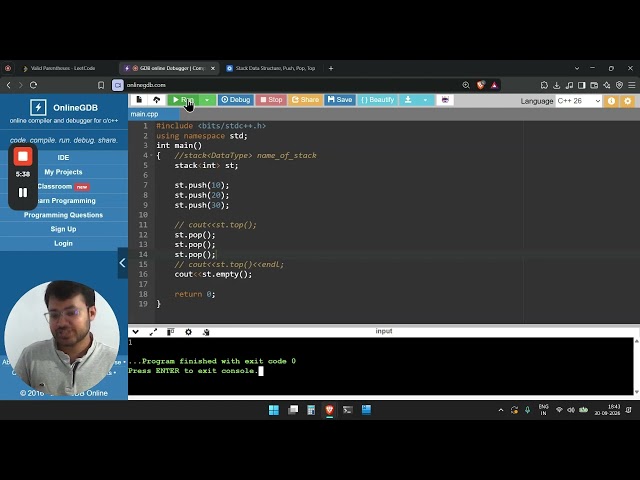Click inside the console output area
The height and width of the screenshot is (480, 640).
point(380,366)
